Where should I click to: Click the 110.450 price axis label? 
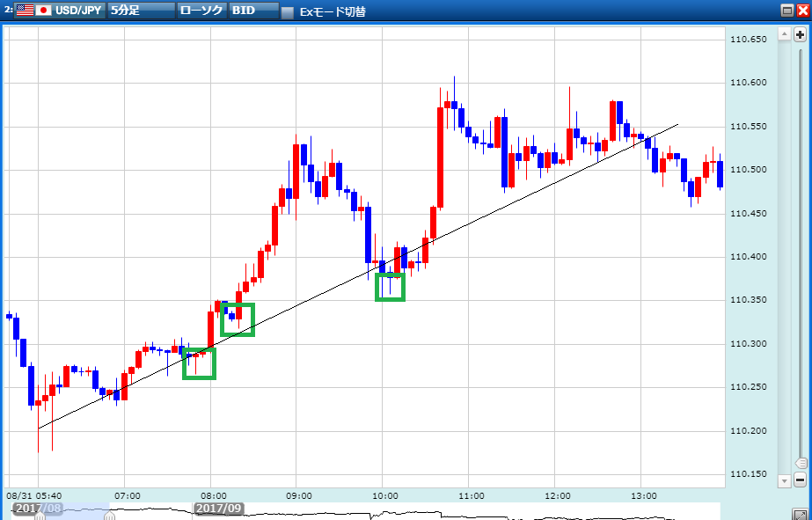click(x=749, y=214)
